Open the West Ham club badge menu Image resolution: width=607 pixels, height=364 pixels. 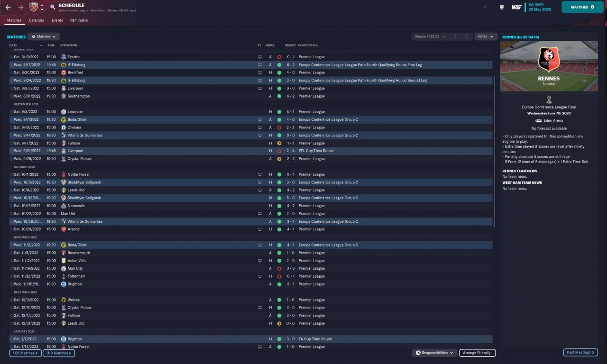click(33, 7)
